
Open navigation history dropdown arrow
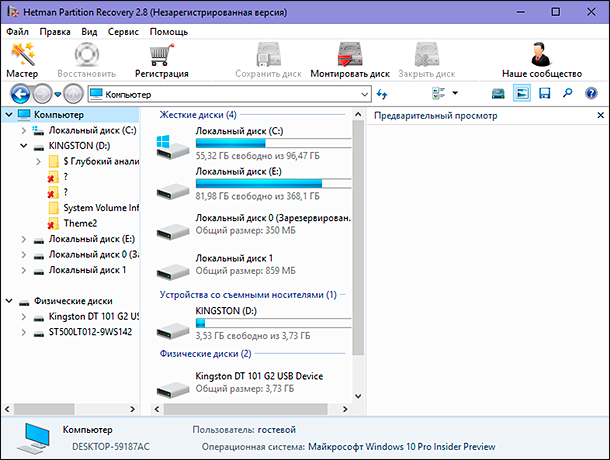pyautogui.click(x=58, y=94)
